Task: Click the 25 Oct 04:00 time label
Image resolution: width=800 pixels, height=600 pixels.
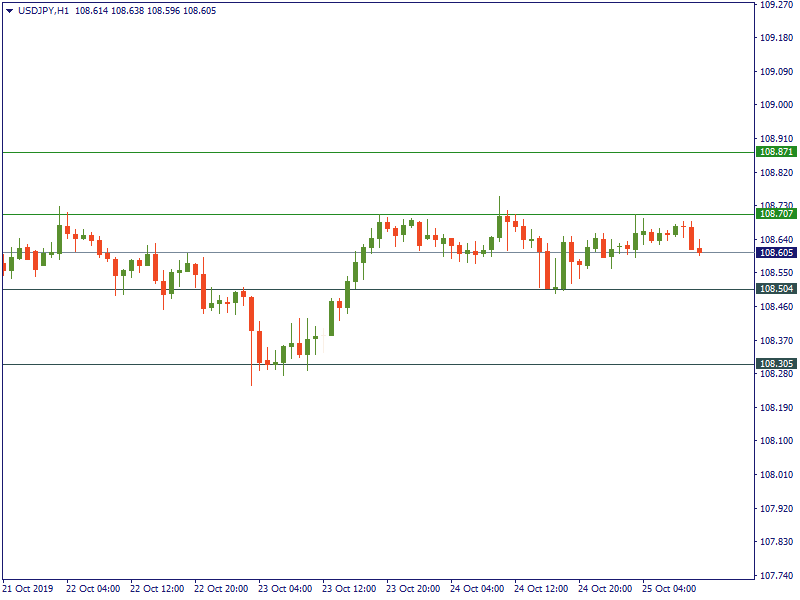Action: coord(669,588)
